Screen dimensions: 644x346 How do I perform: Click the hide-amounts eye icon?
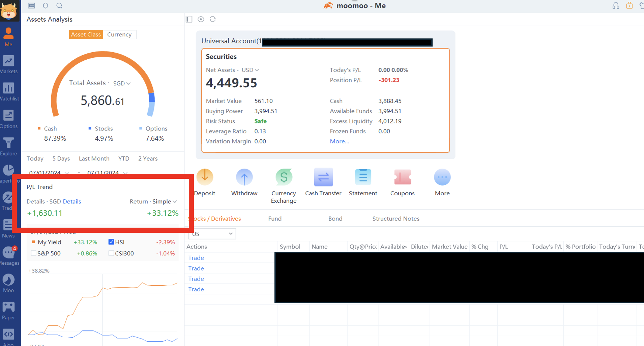click(201, 19)
